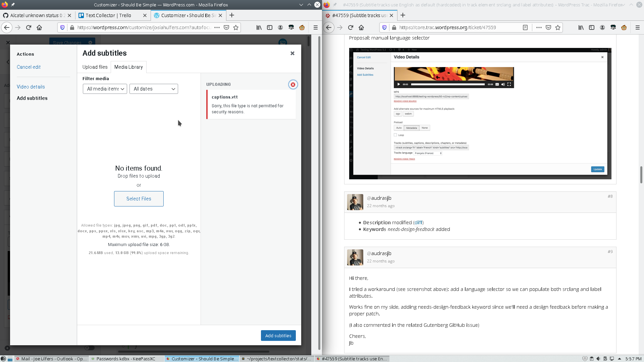The image size is (644, 362).
Task: Select Customizer Should Be Simple tab
Action: point(188,15)
